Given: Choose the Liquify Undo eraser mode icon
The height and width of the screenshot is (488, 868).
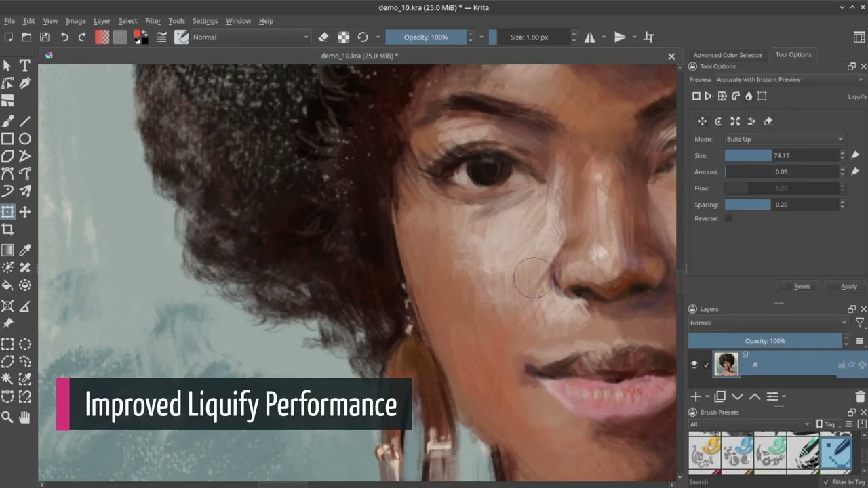Looking at the screenshot, I should pyautogui.click(x=768, y=121).
